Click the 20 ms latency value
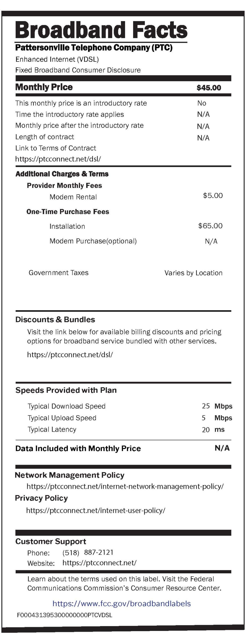 pyautogui.click(x=213, y=429)
